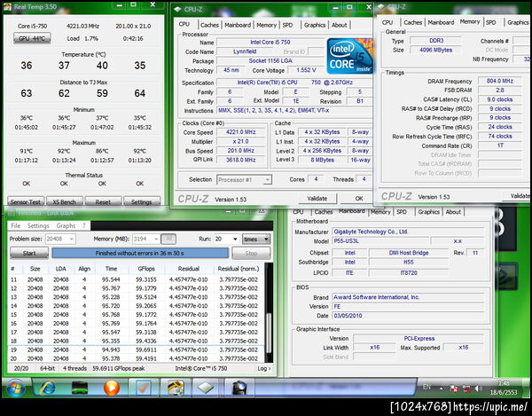The image size is (532, 416).
Task: Click the GPU 44°C button in Real Temp
Action: (32, 38)
